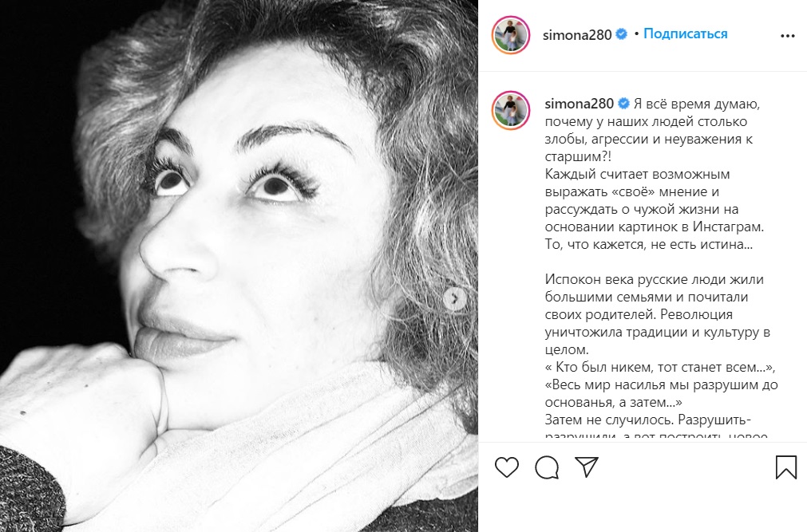Image resolution: width=807 pixels, height=532 pixels.
Task: Open the simona280 username in the caption
Action: [x=579, y=104]
